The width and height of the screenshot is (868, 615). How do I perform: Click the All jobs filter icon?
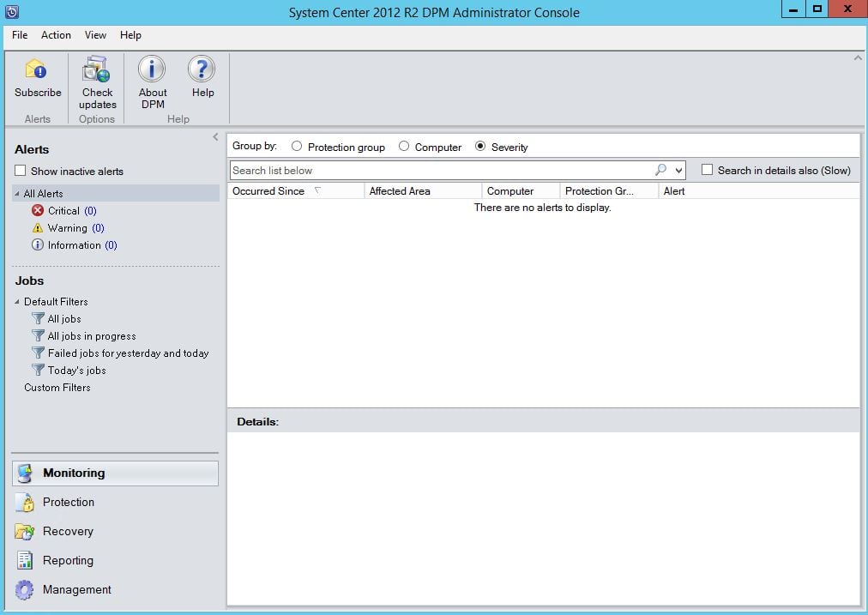(39, 318)
